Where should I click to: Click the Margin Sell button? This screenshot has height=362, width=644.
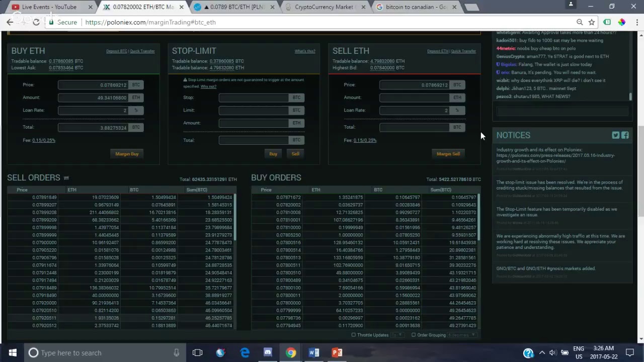pos(448,154)
